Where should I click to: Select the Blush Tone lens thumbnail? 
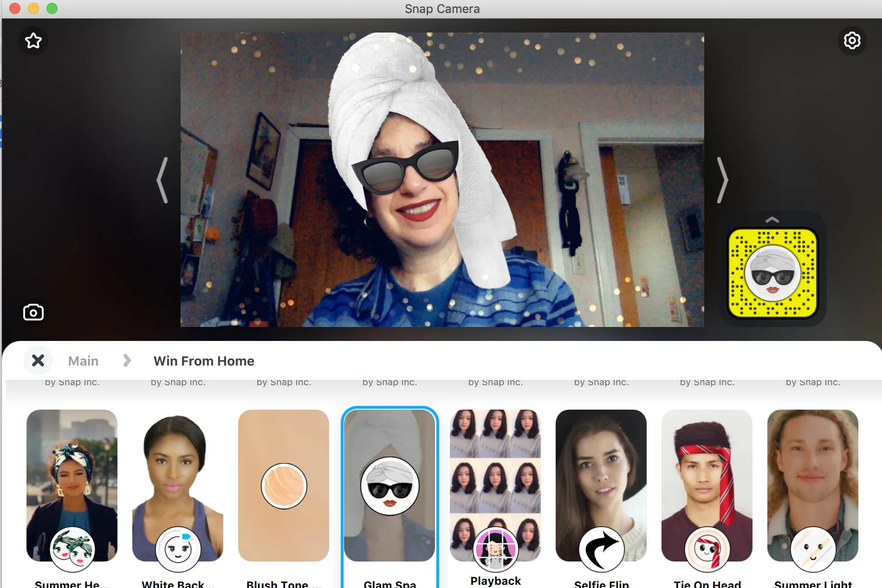pos(284,485)
